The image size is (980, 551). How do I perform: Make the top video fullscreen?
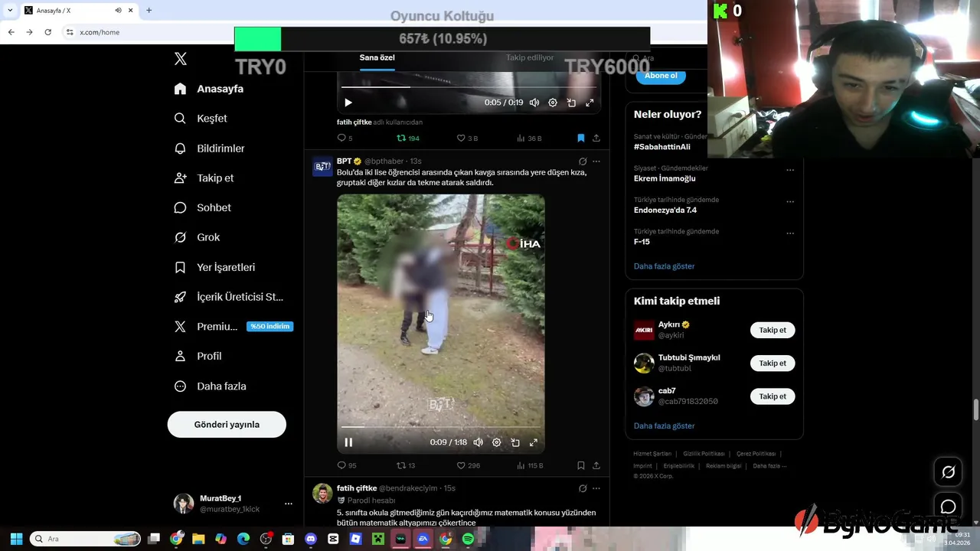click(x=590, y=103)
